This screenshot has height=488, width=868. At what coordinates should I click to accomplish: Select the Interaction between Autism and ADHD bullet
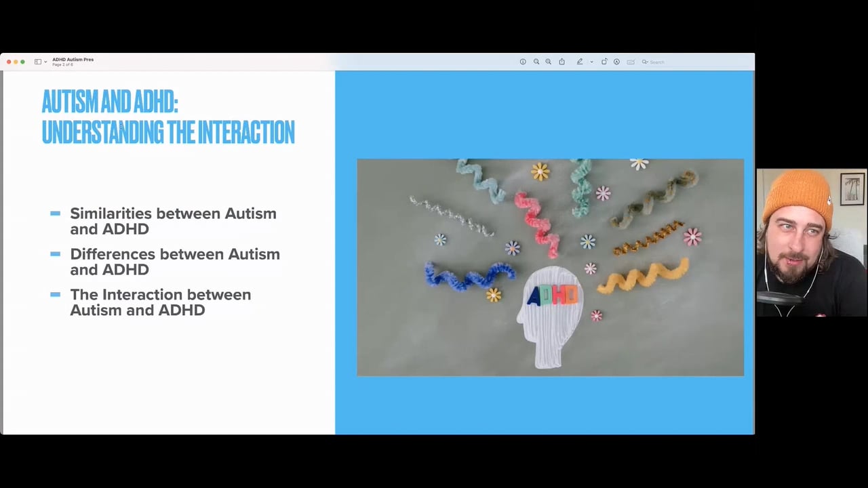tap(160, 302)
